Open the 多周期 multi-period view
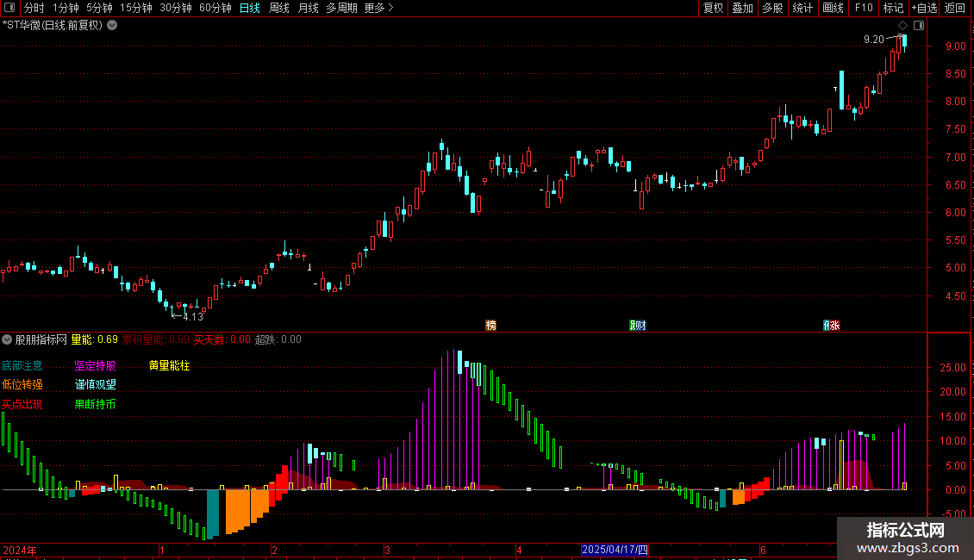 click(x=341, y=8)
